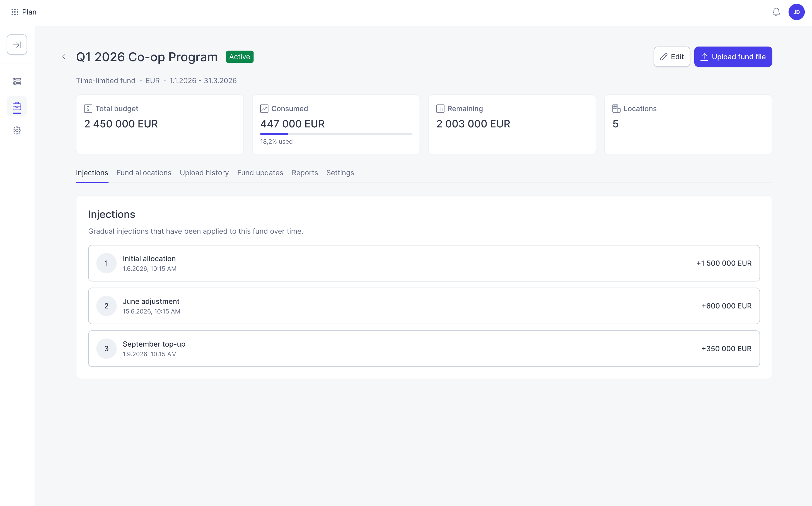
Task: Click the Locations count value 5
Action: pyautogui.click(x=615, y=124)
